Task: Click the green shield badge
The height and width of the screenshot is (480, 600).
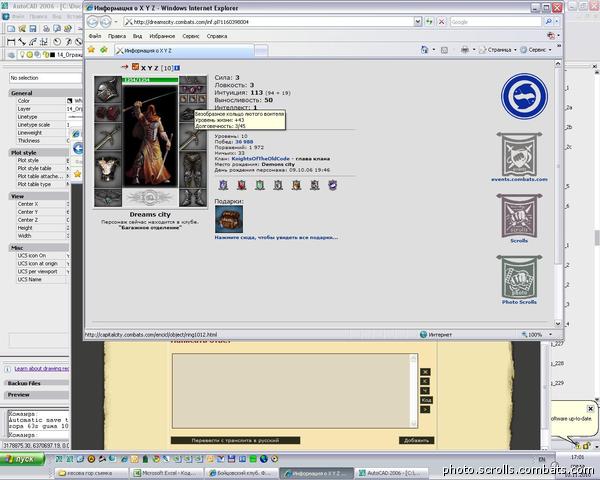Action: pos(260,185)
